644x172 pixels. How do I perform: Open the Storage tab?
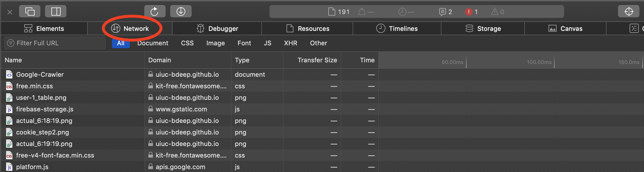pos(483,29)
